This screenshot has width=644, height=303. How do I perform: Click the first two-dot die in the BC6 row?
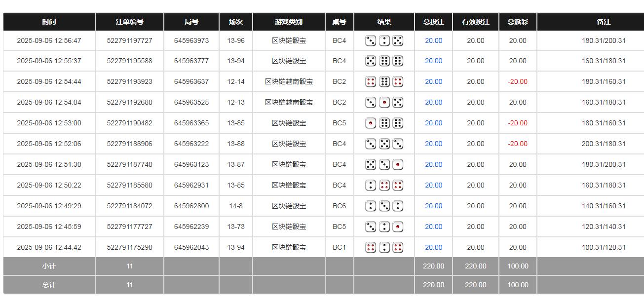(371, 206)
